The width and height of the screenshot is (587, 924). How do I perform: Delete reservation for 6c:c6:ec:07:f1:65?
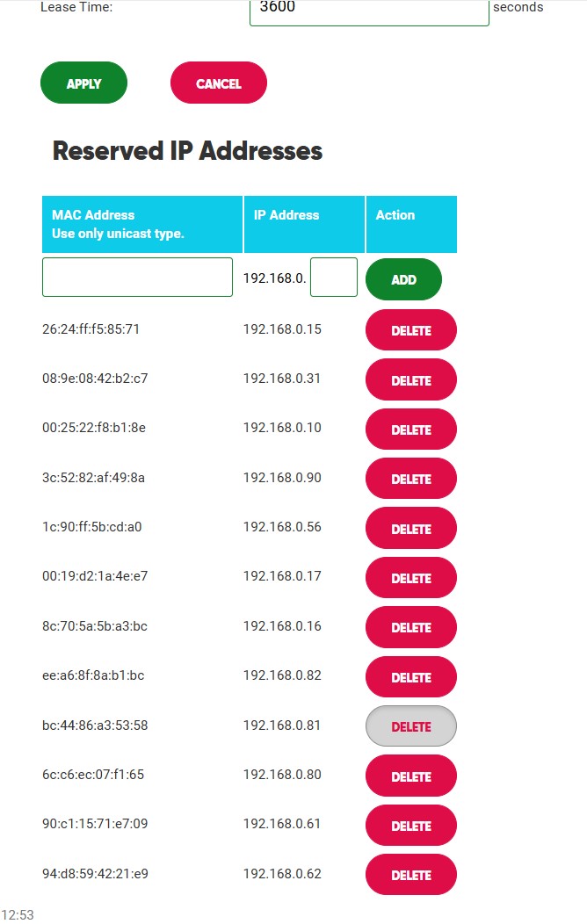(x=410, y=776)
